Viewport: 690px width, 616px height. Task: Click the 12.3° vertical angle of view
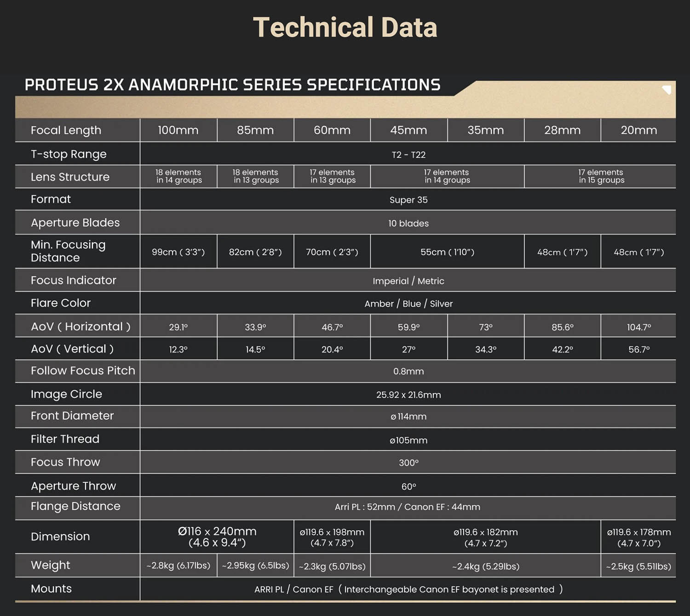[178, 349]
